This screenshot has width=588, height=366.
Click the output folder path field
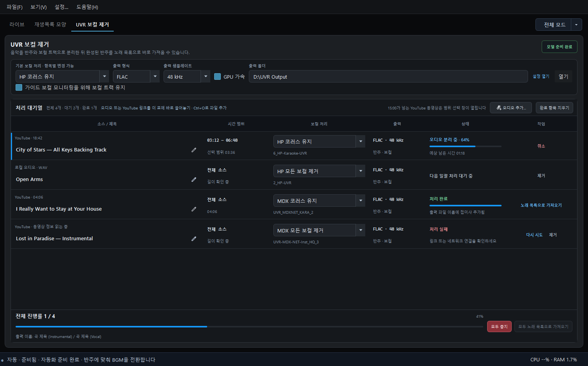388,77
